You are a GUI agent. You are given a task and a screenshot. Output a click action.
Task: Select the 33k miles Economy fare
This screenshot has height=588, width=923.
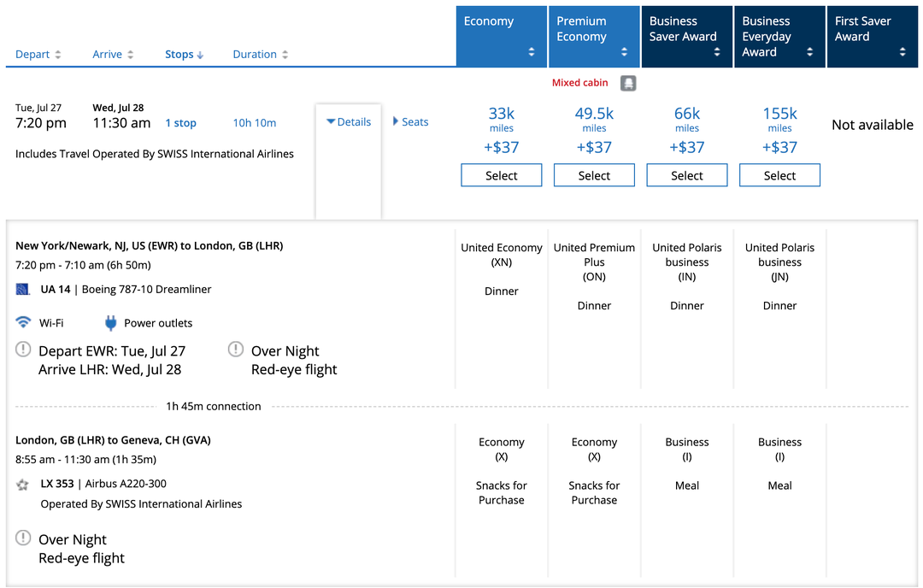[501, 174]
